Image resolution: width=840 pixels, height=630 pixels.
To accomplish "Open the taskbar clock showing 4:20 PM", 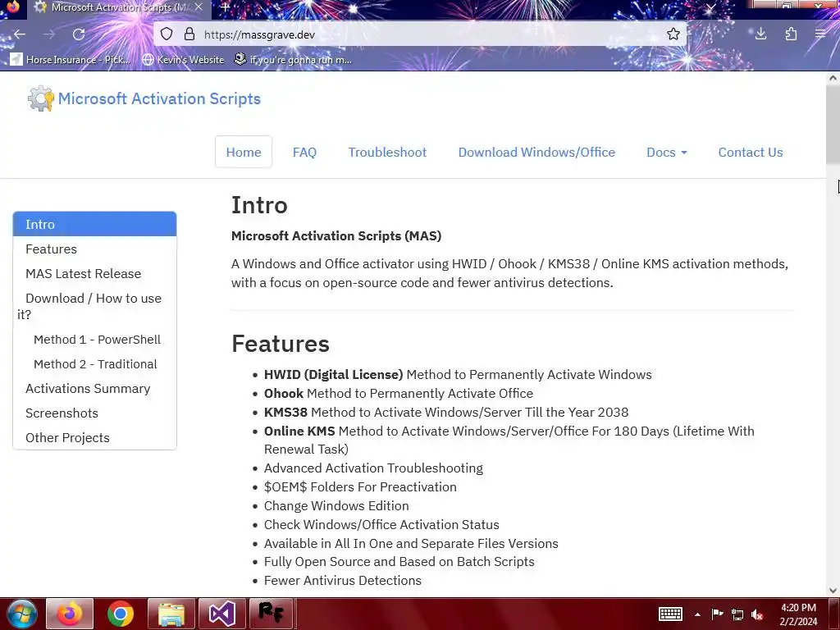I will point(798,614).
